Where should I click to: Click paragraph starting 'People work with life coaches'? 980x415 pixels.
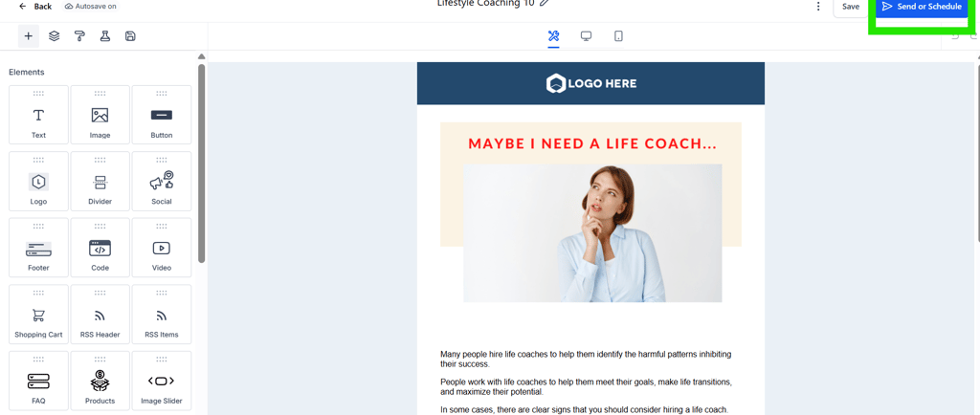click(x=587, y=387)
